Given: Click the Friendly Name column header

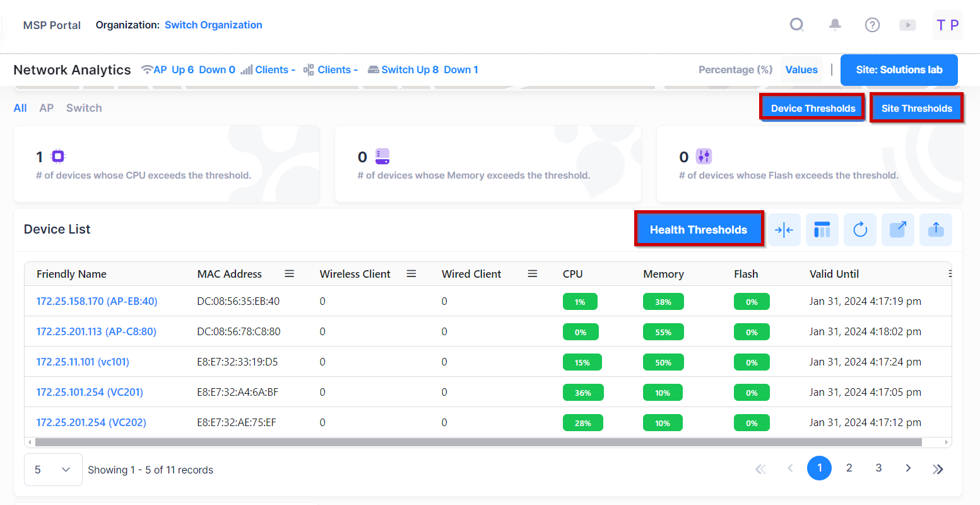Looking at the screenshot, I should pyautogui.click(x=71, y=274).
